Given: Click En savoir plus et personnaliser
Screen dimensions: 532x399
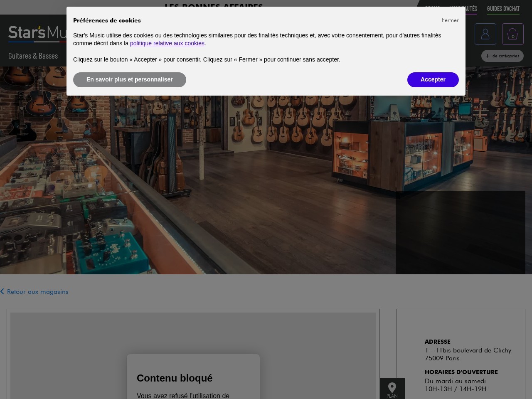Looking at the screenshot, I should click(129, 79).
